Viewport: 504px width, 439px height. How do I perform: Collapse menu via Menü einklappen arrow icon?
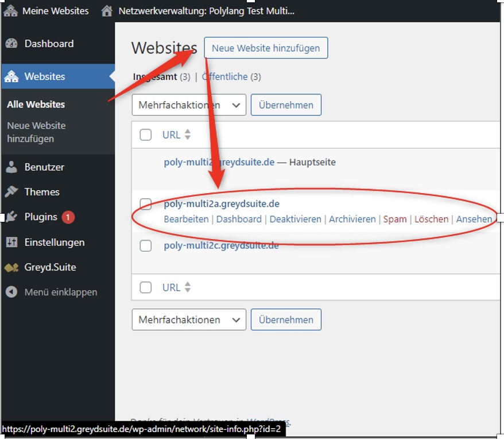(x=11, y=292)
